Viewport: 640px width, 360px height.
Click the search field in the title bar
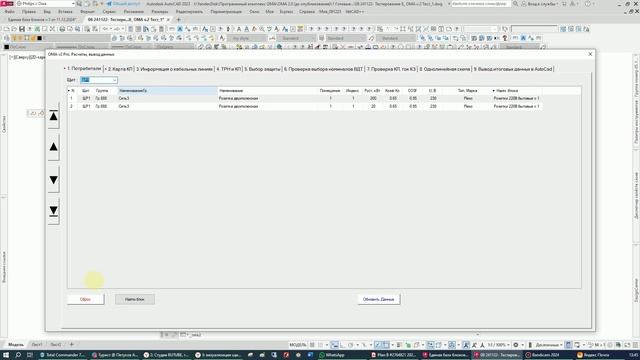click(481, 4)
